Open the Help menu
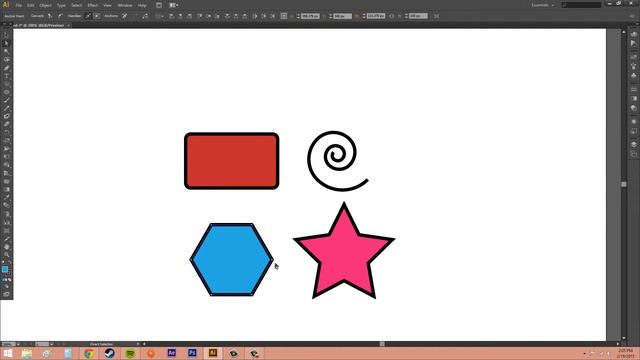The image size is (640, 360). 142,5
